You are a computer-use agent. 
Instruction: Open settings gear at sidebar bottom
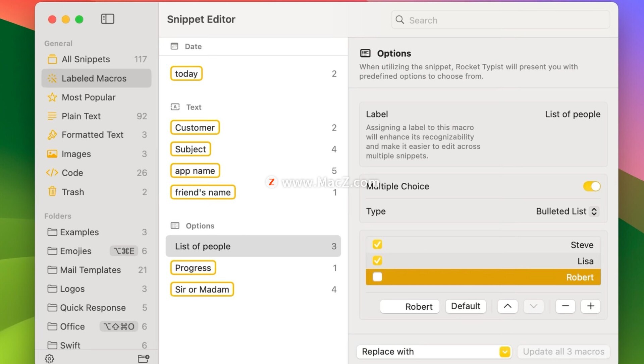point(49,358)
